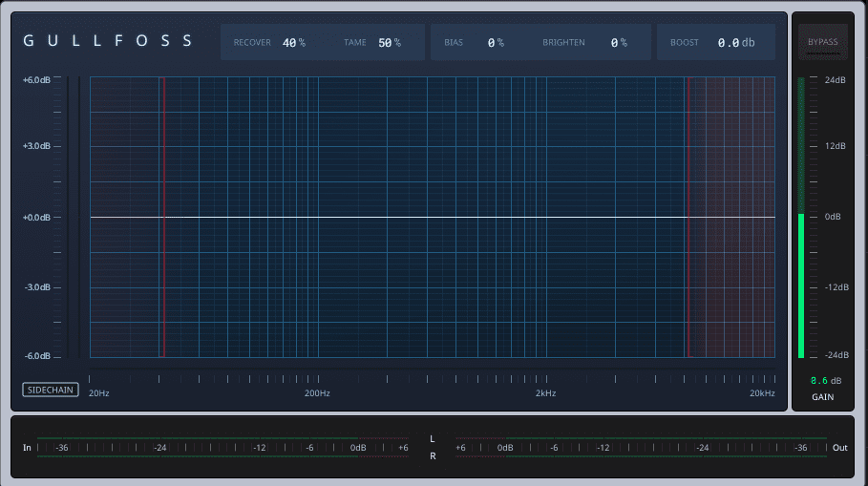
Task: Click the BOOST label
Action: coord(685,43)
